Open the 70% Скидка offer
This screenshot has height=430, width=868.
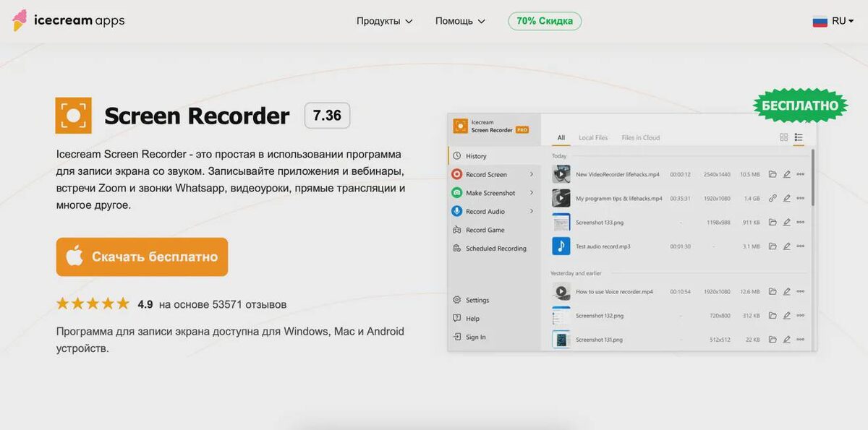tap(544, 21)
